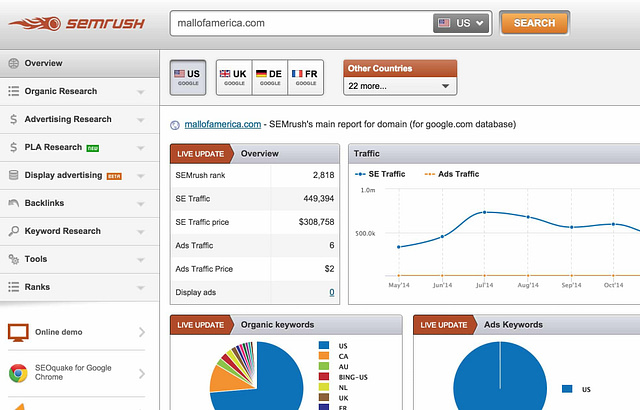
Task: Open Ranks in sidebar
Action: 79,287
